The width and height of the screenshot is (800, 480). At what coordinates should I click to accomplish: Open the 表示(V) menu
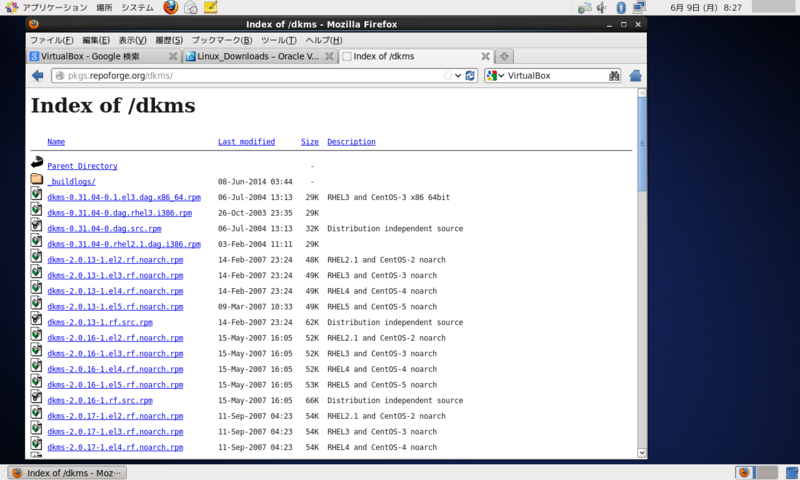pos(133,40)
